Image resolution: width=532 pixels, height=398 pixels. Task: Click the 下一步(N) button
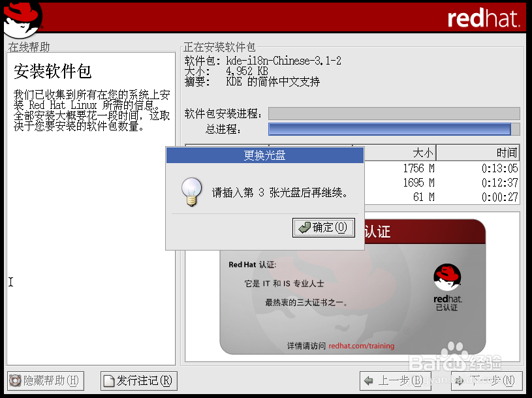pyautogui.click(x=486, y=381)
